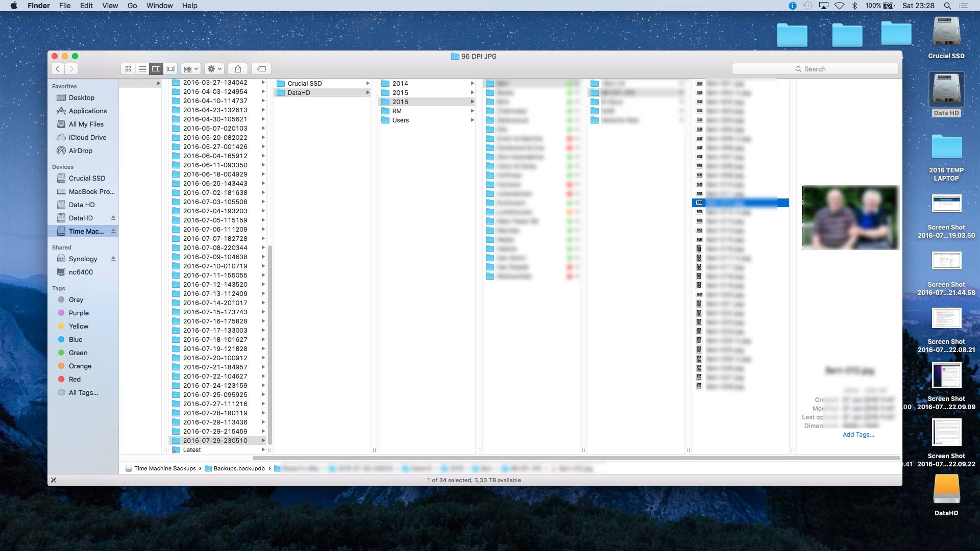
Task: Expand the 2016-07-22-104627 backup folder
Action: tap(215, 376)
